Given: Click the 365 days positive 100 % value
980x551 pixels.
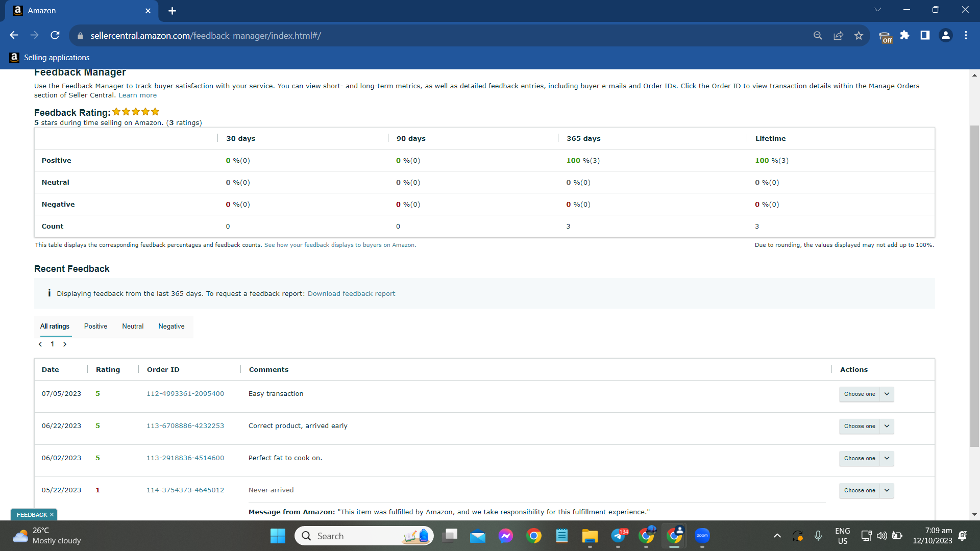Looking at the screenshot, I should [x=583, y=161].
